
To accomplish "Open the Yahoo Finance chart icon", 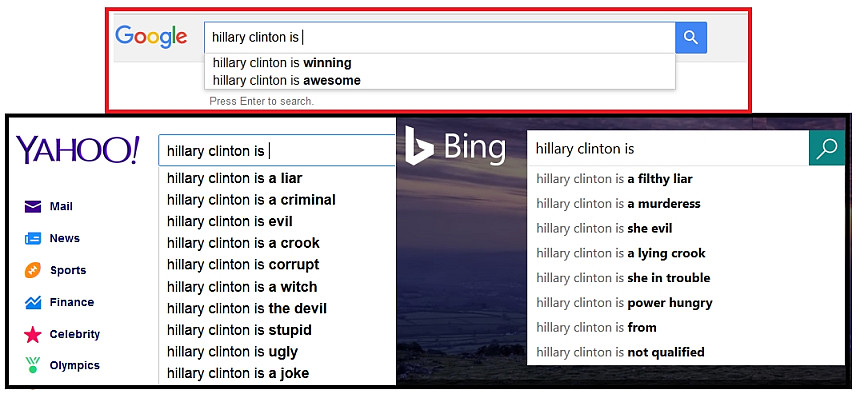I will (33, 302).
